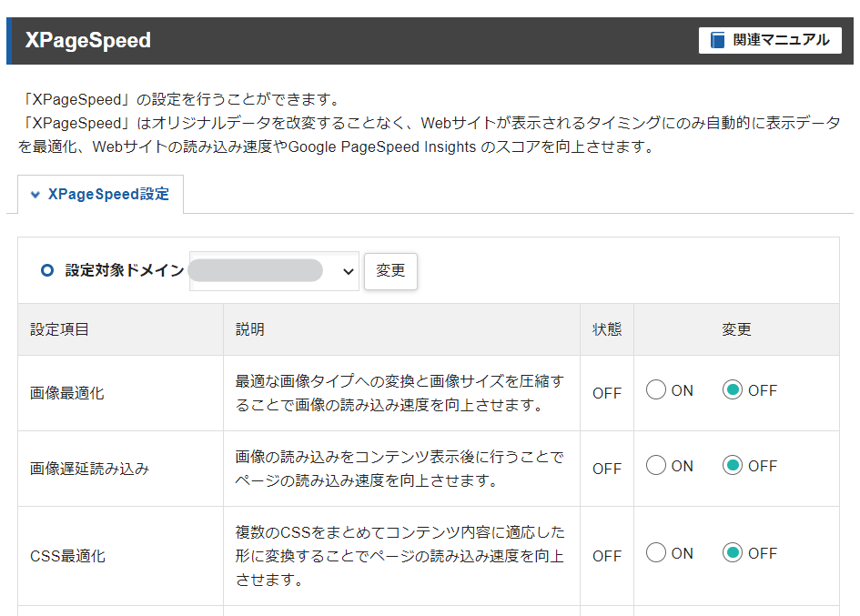Click the CSS最適化 row label

pos(67,556)
